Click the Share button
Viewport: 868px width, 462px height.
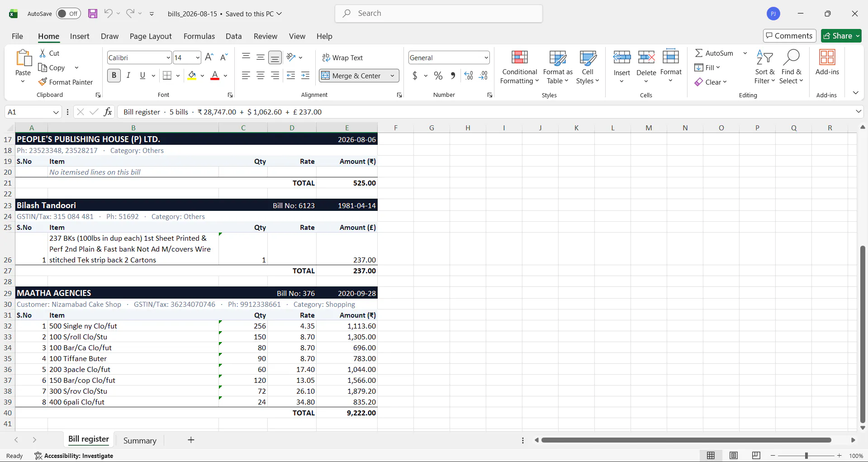(x=841, y=36)
